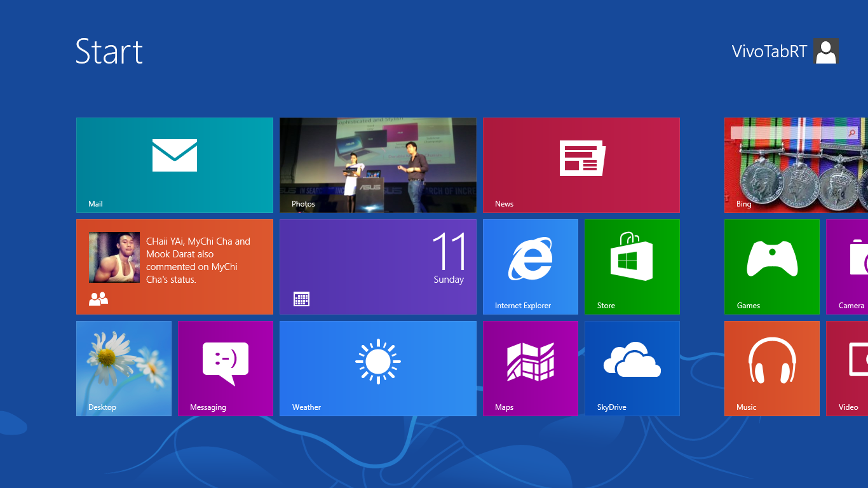Click the user account avatar picture
This screenshot has width=868, height=488.
[x=826, y=51]
